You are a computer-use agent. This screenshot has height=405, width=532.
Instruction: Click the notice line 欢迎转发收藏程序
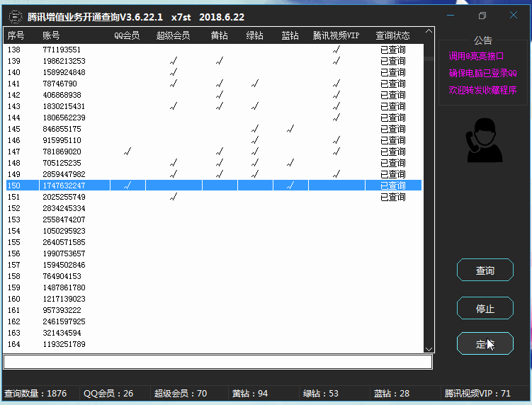pyautogui.click(x=482, y=90)
